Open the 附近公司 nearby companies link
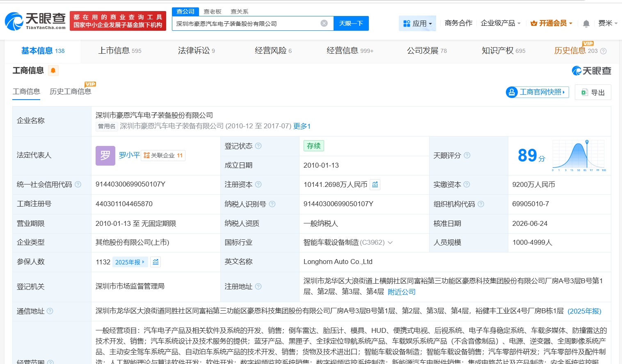The height and width of the screenshot is (364, 622). pos(402,292)
